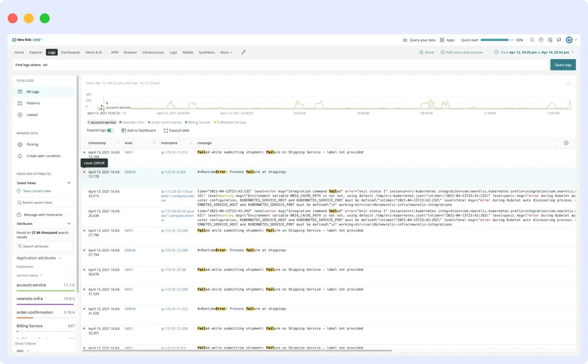This screenshot has width=588, height=364.
Task: Open the Infrastructure tab
Action: click(153, 53)
